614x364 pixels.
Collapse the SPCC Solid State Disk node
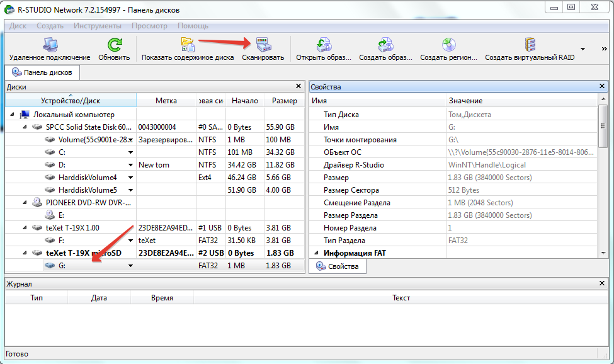pyautogui.click(x=25, y=127)
